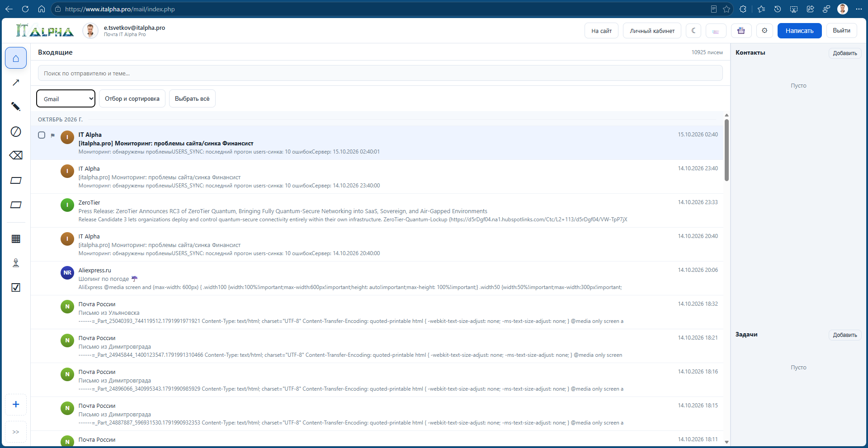
Task: Expand 'Отбор и сортировка' filter options
Action: pyautogui.click(x=132, y=99)
